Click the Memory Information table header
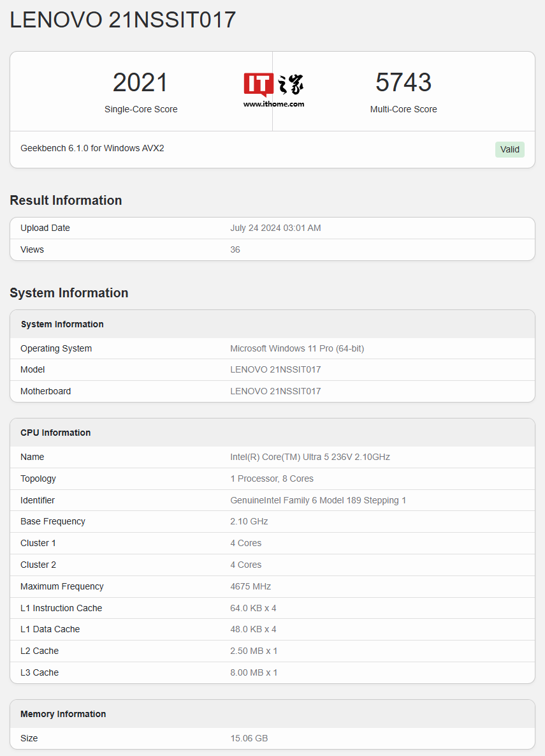The image size is (545, 756). click(63, 714)
